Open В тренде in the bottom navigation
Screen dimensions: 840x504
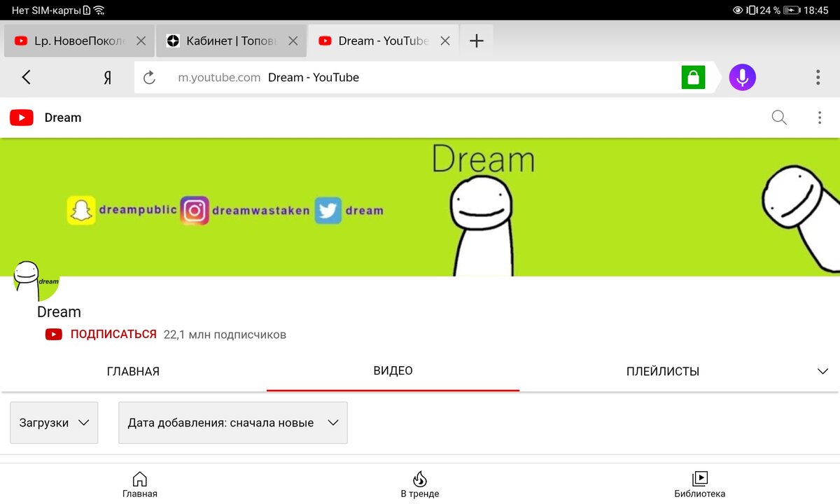(420, 484)
